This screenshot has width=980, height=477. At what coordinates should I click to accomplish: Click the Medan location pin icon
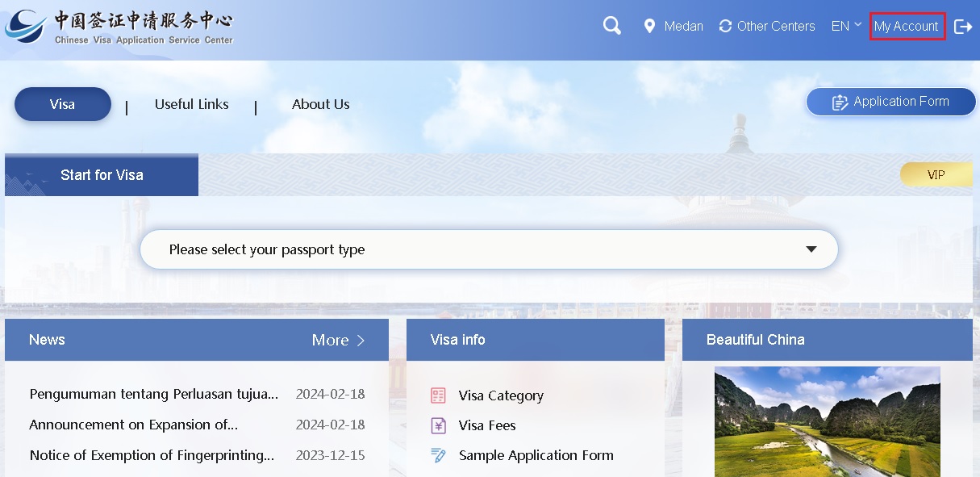pyautogui.click(x=649, y=27)
